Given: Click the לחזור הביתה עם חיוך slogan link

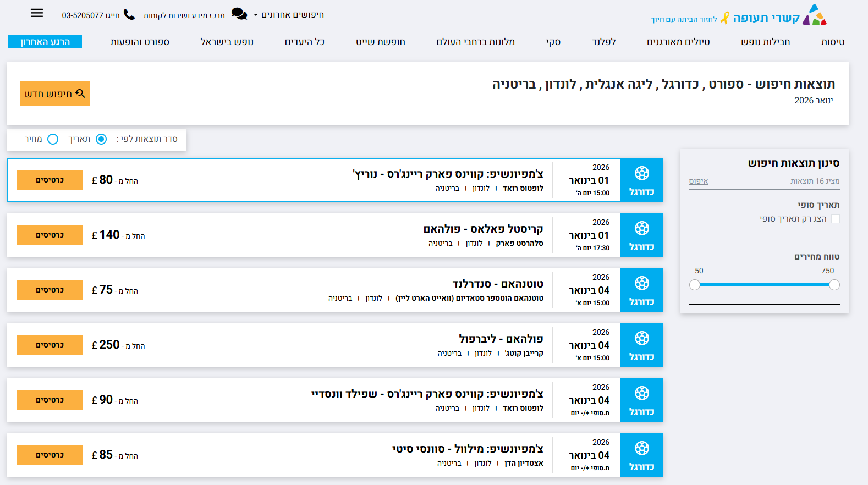Looking at the screenshot, I should (x=684, y=19).
